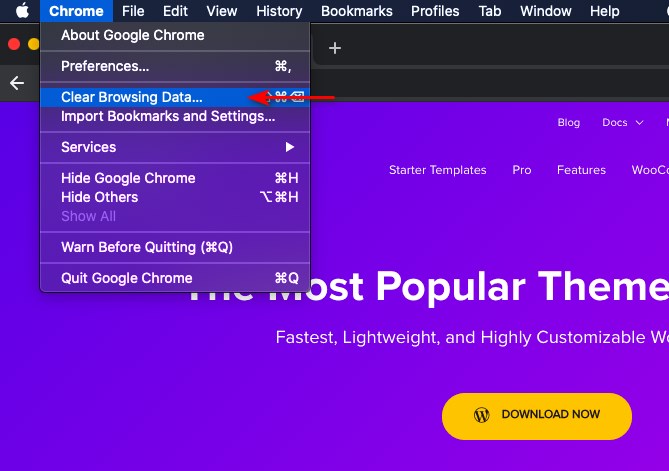This screenshot has width=669, height=471.
Task: Open the Tab menu
Action: (x=490, y=11)
